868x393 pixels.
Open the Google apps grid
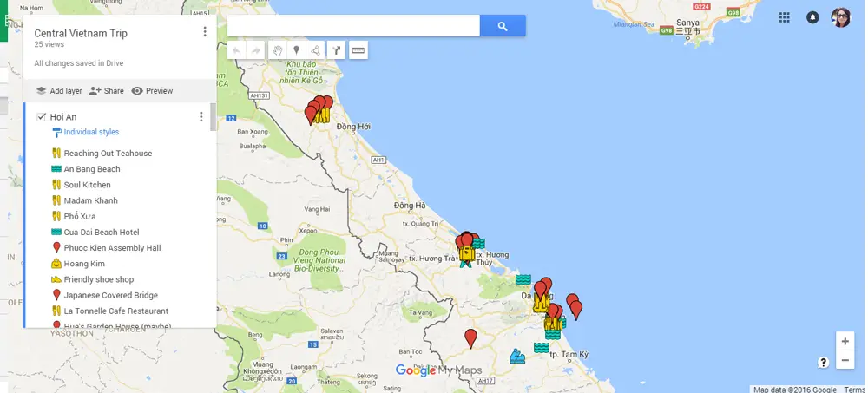(x=785, y=17)
